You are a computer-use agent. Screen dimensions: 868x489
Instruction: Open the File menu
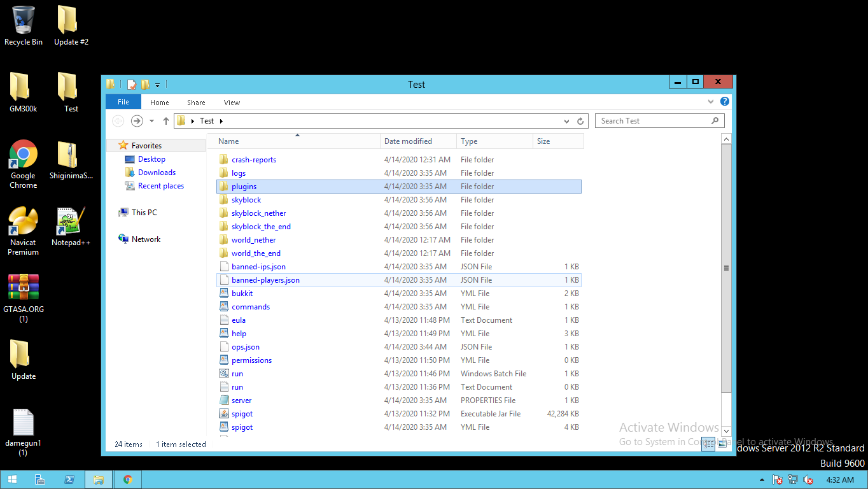pyautogui.click(x=123, y=102)
